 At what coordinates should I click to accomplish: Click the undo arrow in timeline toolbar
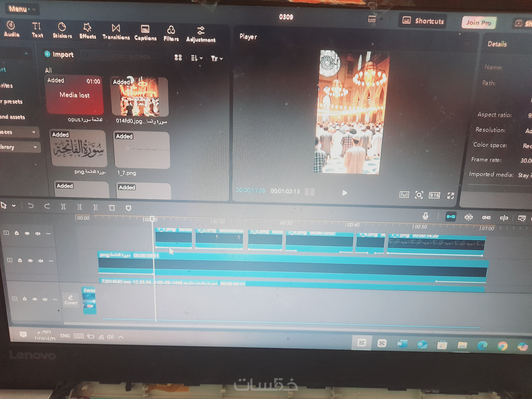pos(31,206)
